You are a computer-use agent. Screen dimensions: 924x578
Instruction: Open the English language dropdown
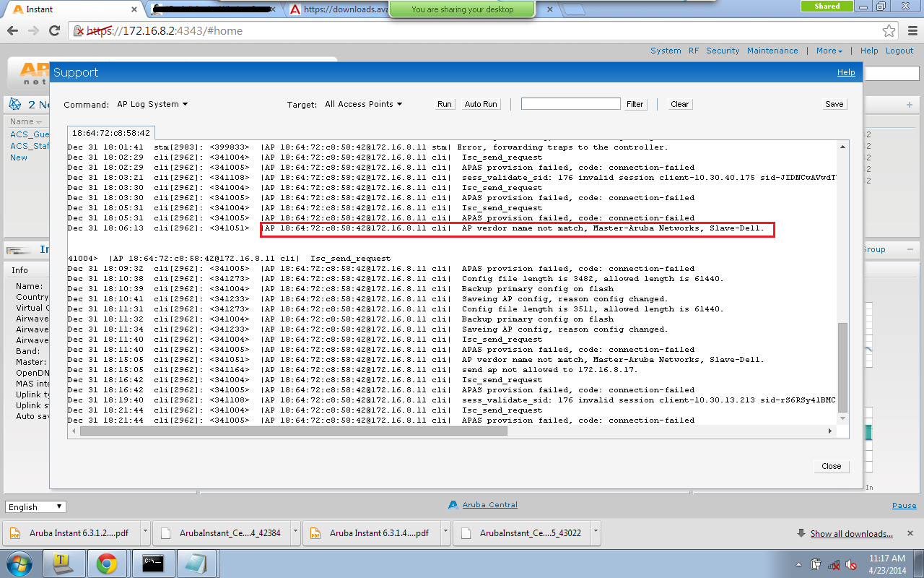(x=35, y=507)
